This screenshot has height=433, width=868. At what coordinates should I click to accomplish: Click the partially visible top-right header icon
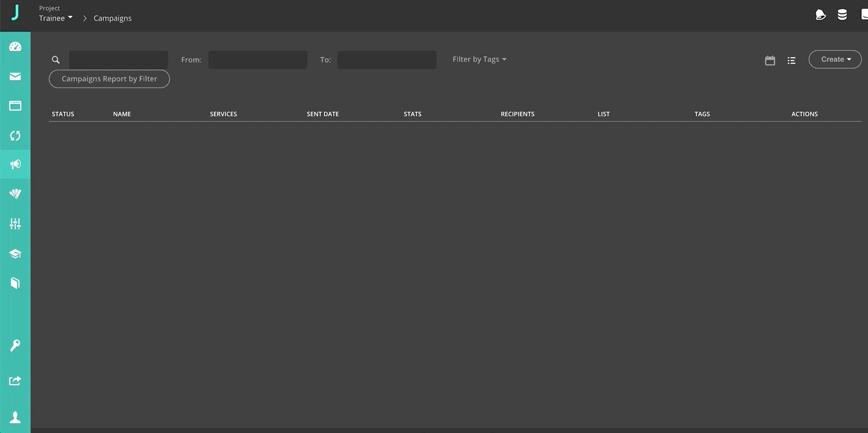coord(864,15)
